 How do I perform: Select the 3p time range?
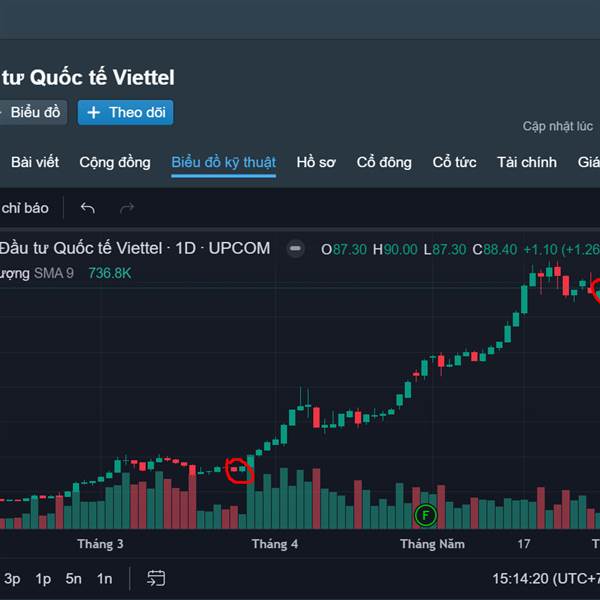12,579
